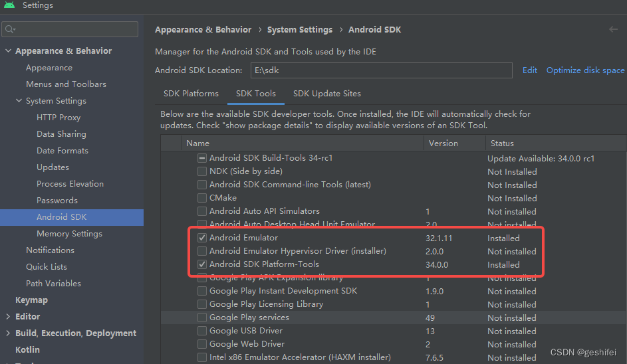
Task: Click the back navigation arrow
Action: (613, 29)
